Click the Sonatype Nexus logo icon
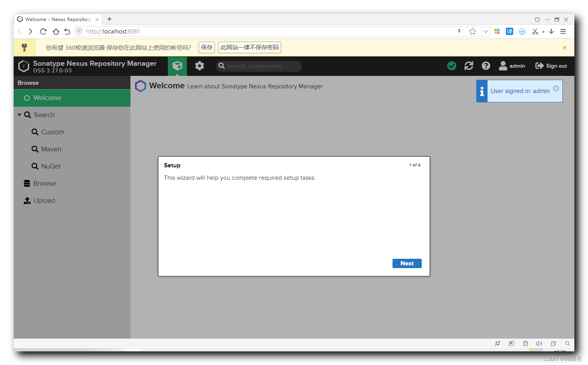The height and width of the screenshot is (365, 588). 24,66
